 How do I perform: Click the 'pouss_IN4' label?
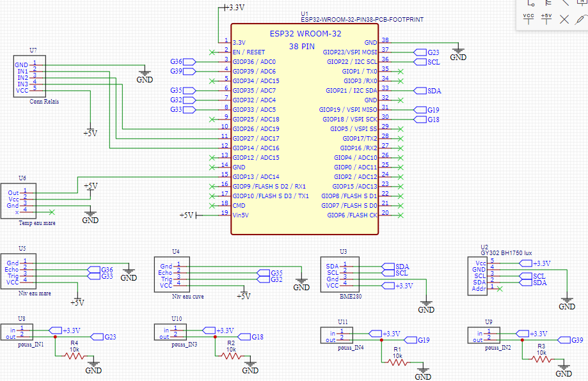tap(351, 348)
